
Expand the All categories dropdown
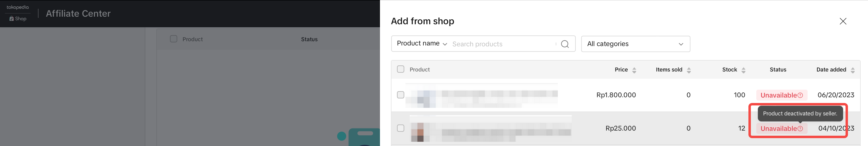pos(636,44)
